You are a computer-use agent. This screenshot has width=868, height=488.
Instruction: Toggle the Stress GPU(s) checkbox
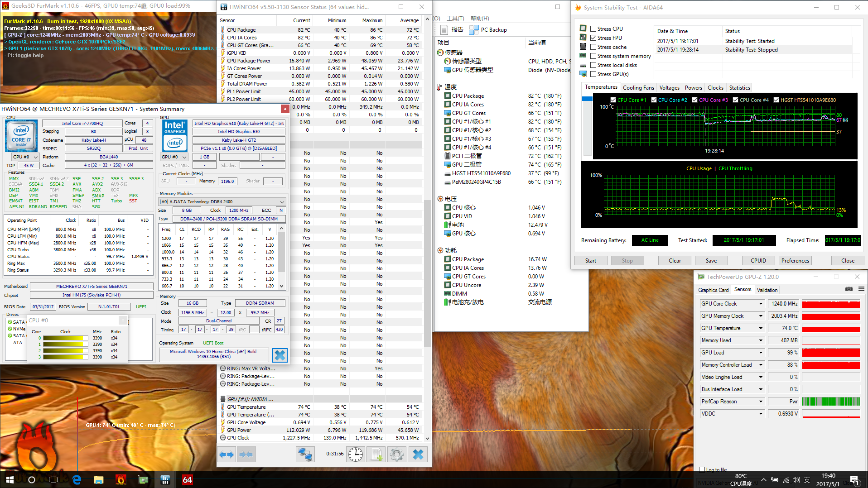tap(593, 74)
